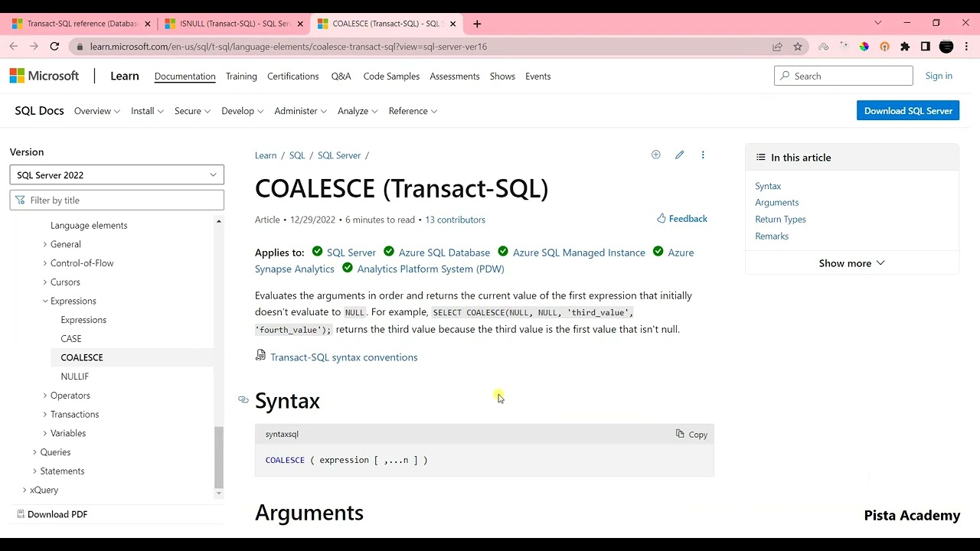Click the Feedback button
Screen dimensions: 980x551
tap(682, 219)
